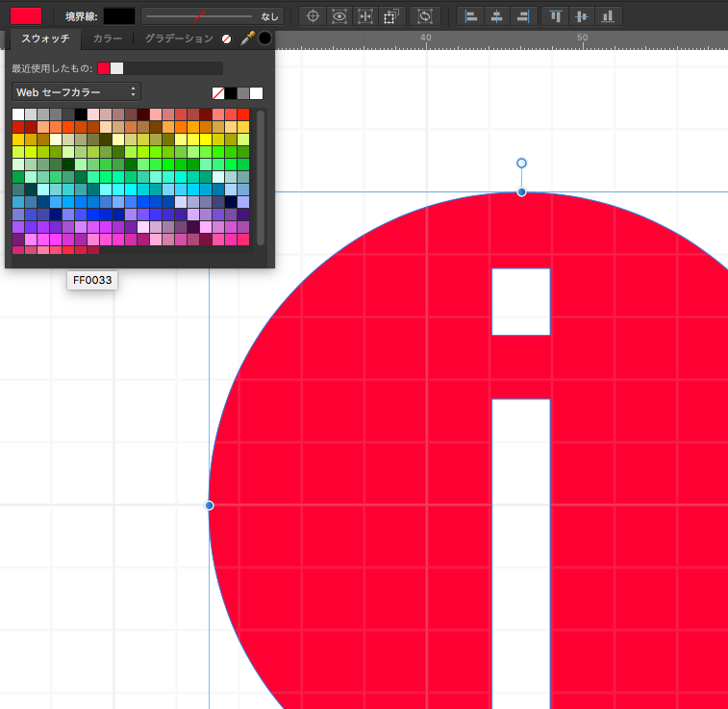The width and height of the screenshot is (728, 709).
Task: Apply the picked black circle color
Action: pos(264,38)
